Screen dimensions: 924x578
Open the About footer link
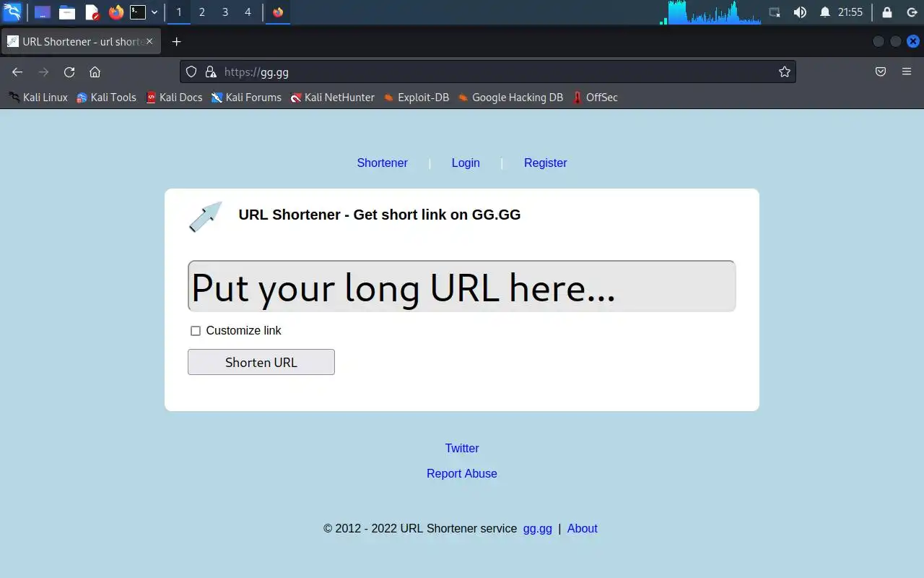click(x=582, y=529)
